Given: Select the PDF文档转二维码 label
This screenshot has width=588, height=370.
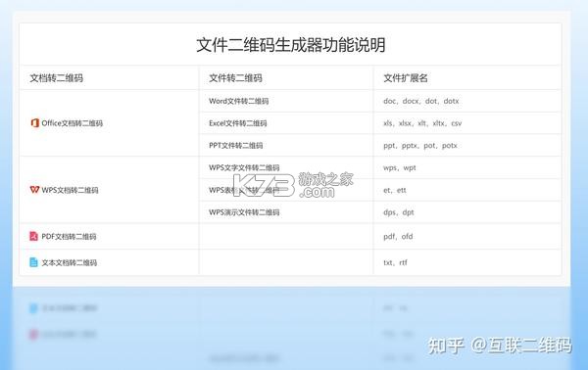Looking at the screenshot, I should click(69, 236).
